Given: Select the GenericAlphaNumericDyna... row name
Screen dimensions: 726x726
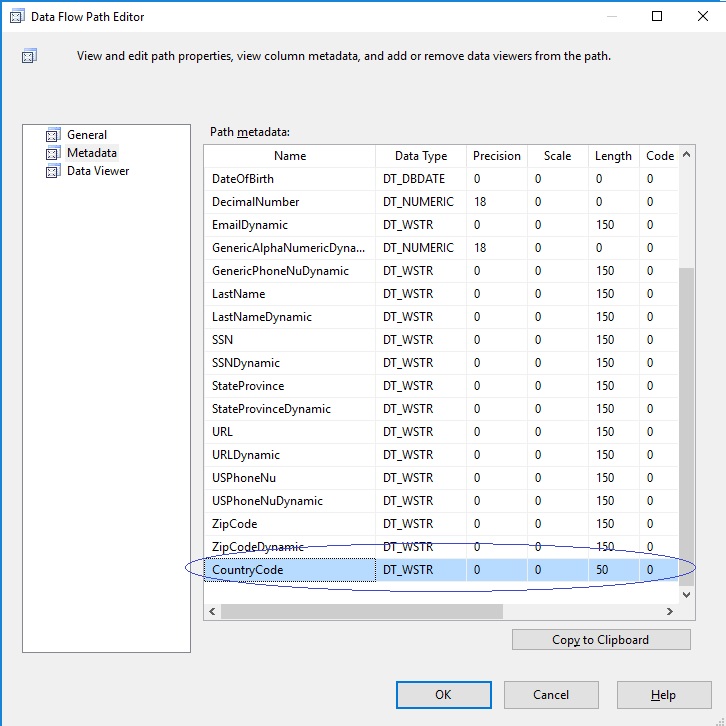Looking at the screenshot, I should [x=290, y=248].
